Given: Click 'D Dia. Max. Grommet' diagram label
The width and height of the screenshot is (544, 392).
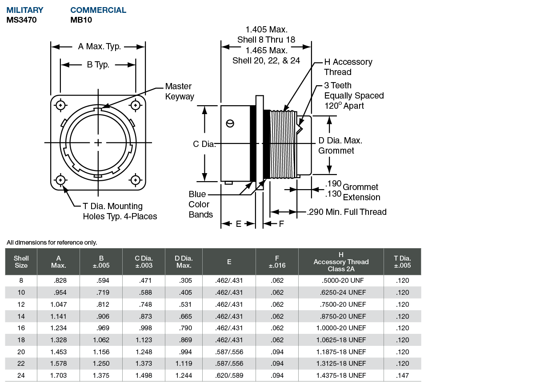Looking at the screenshot, I should pos(340,146).
